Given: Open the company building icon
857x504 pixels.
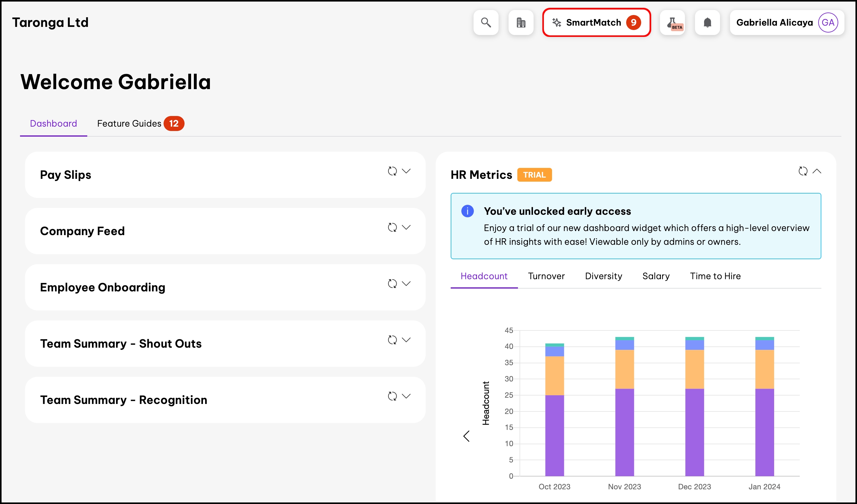Looking at the screenshot, I should 521,23.
